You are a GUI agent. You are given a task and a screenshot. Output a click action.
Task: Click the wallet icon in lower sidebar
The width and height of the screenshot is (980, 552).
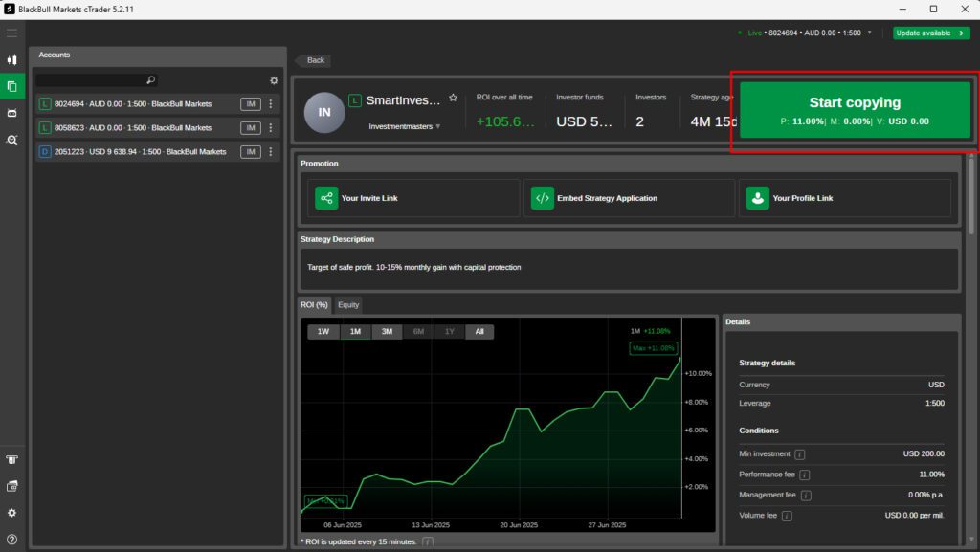[x=11, y=486]
